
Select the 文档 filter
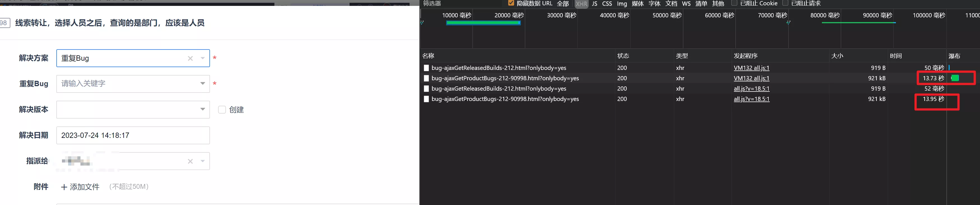tap(671, 3)
